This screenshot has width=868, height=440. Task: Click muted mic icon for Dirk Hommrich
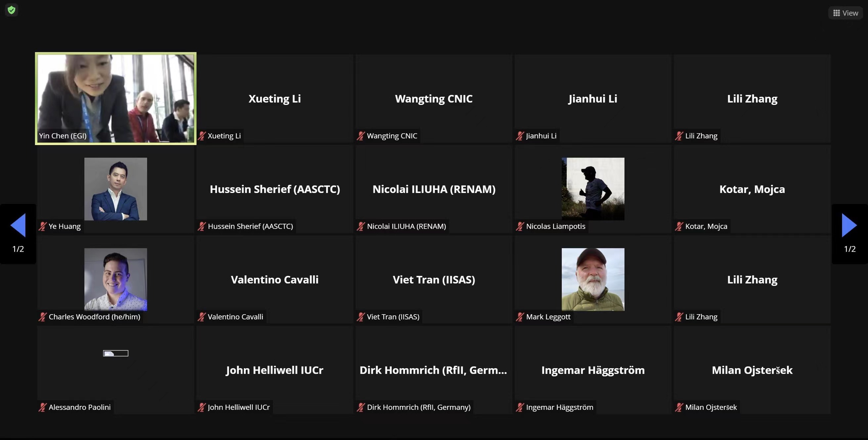click(x=361, y=407)
